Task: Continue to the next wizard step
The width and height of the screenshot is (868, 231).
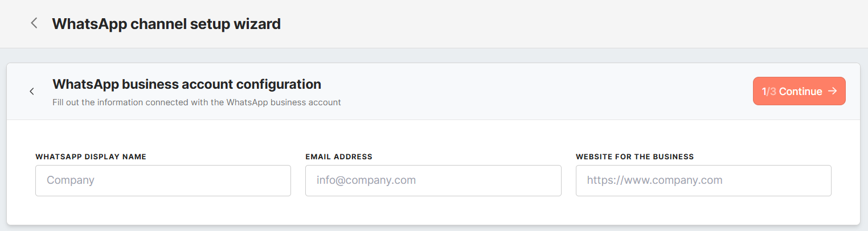Action: 799,91
